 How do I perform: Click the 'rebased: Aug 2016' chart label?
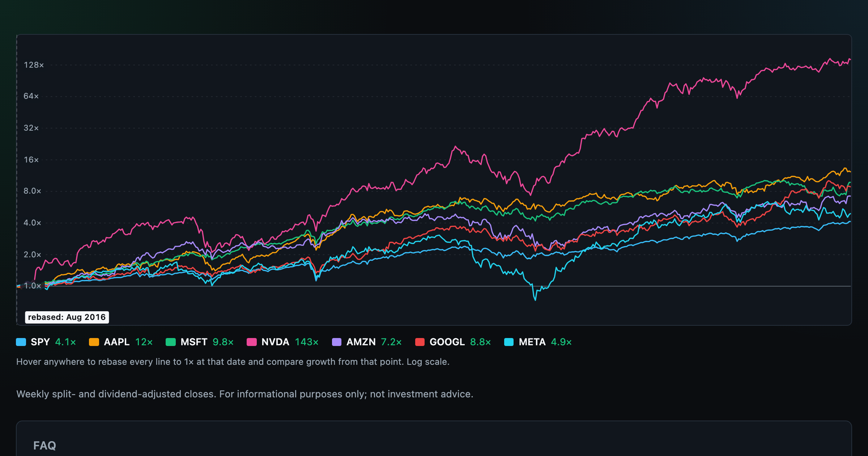pyautogui.click(x=67, y=317)
